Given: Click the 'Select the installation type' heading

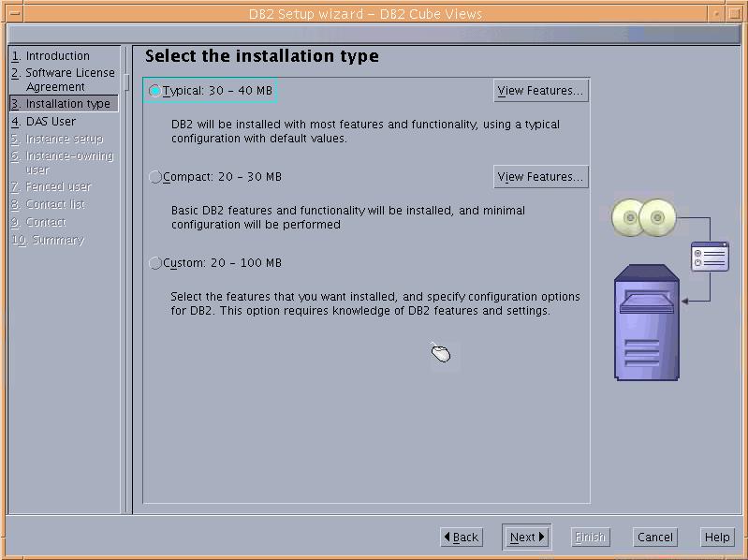Looking at the screenshot, I should coord(262,56).
